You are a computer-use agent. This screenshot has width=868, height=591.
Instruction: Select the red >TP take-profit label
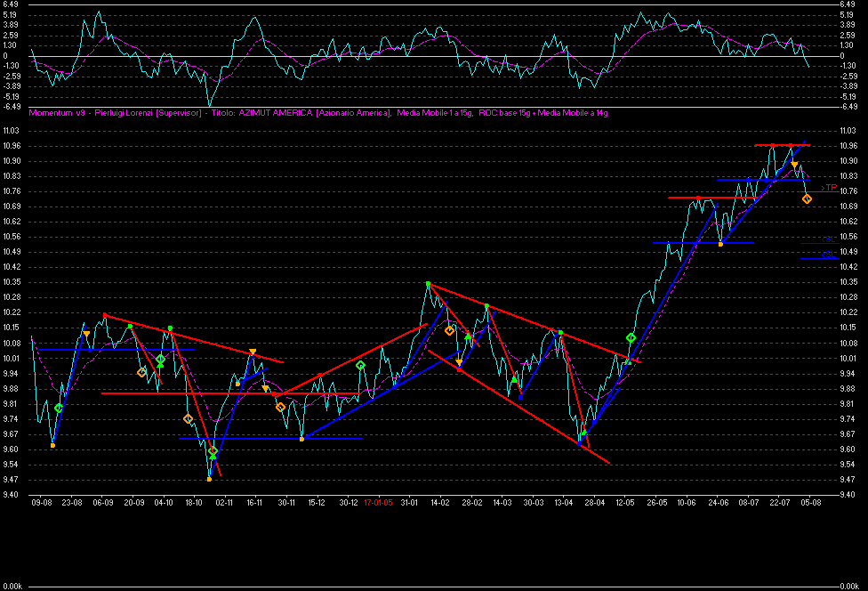pyautogui.click(x=829, y=188)
